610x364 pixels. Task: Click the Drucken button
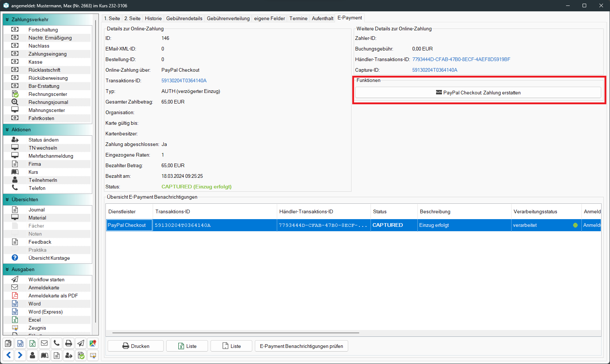point(135,346)
